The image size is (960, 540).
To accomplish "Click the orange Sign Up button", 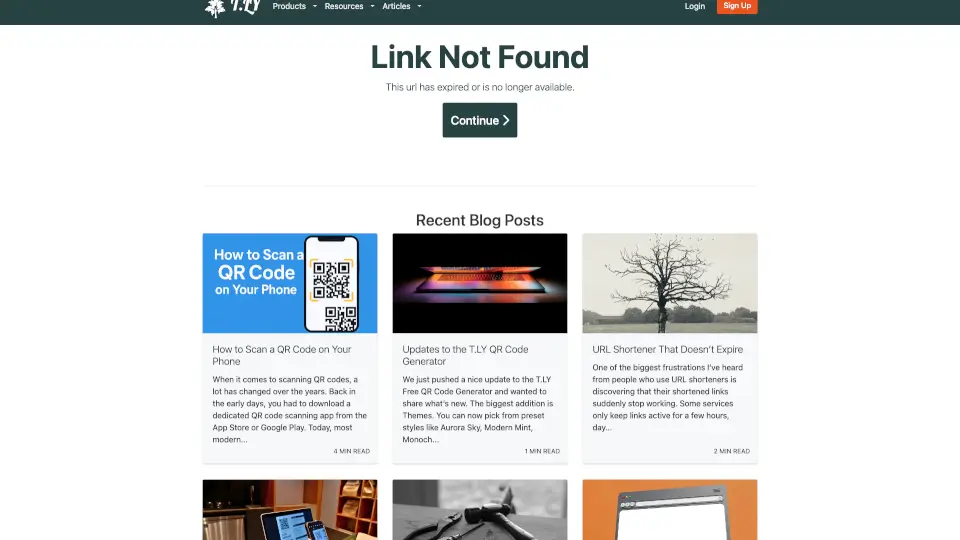I will tap(737, 6).
